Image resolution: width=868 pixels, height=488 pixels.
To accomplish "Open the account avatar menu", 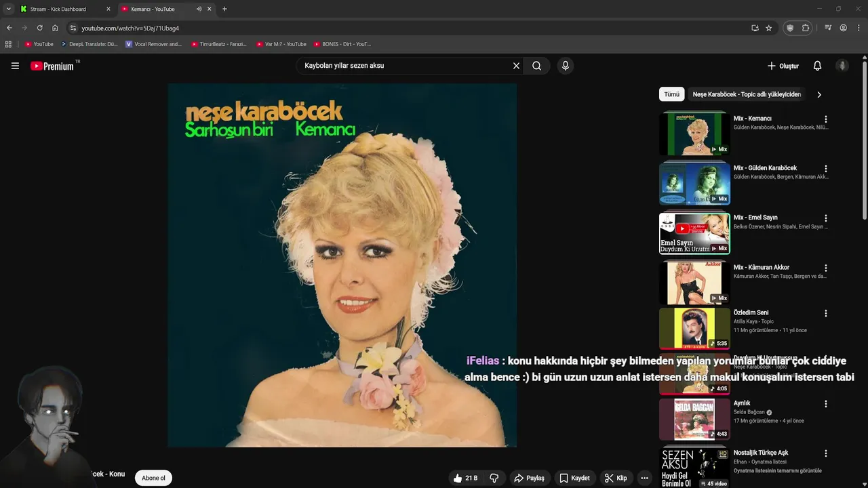I will click(x=842, y=66).
